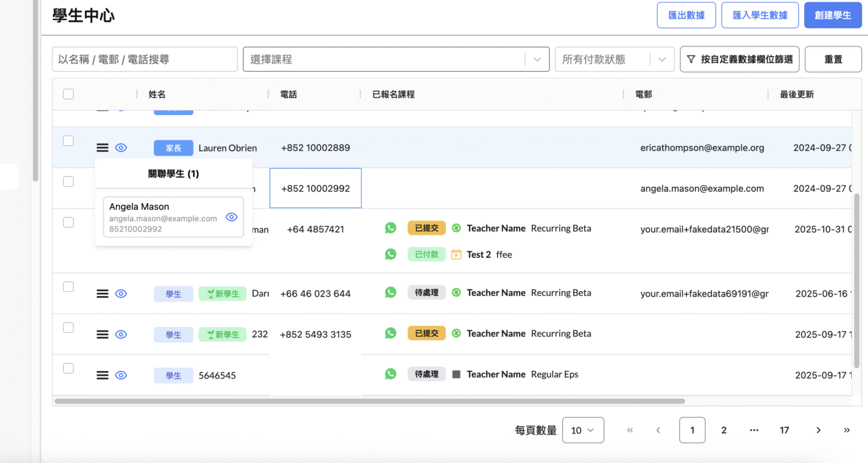
Task: Select checkbox for student 5646545 row
Action: [x=69, y=368]
